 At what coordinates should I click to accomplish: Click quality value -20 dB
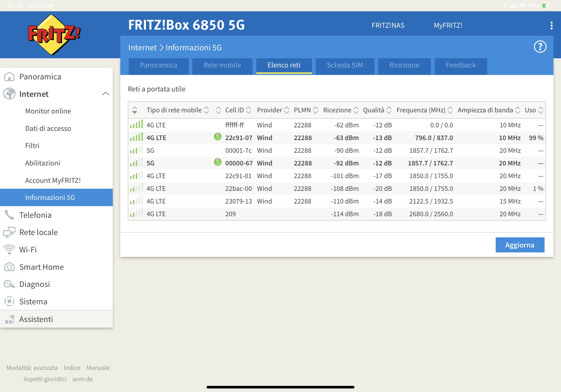pos(382,188)
